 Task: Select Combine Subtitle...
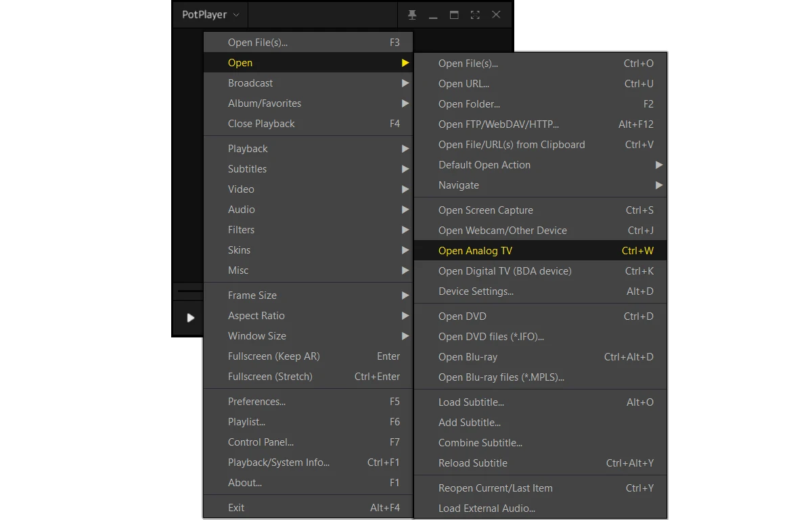click(x=540, y=443)
